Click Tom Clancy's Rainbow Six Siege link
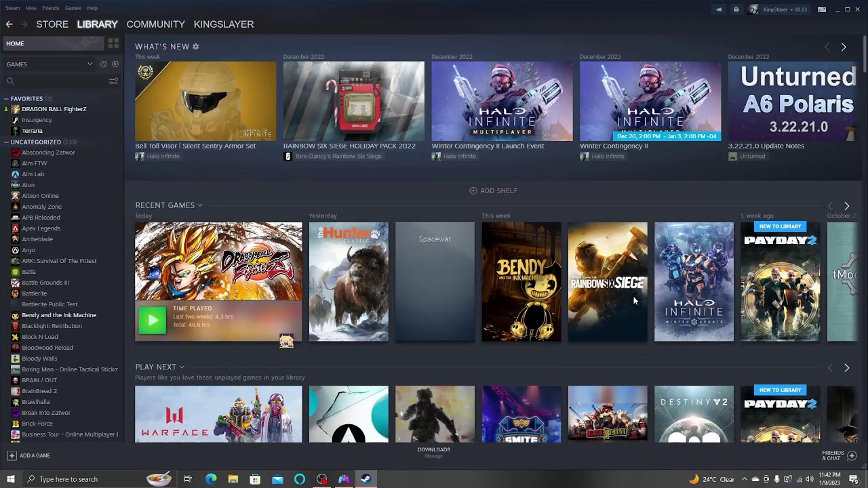Image resolution: width=868 pixels, height=488 pixels. [x=338, y=157]
